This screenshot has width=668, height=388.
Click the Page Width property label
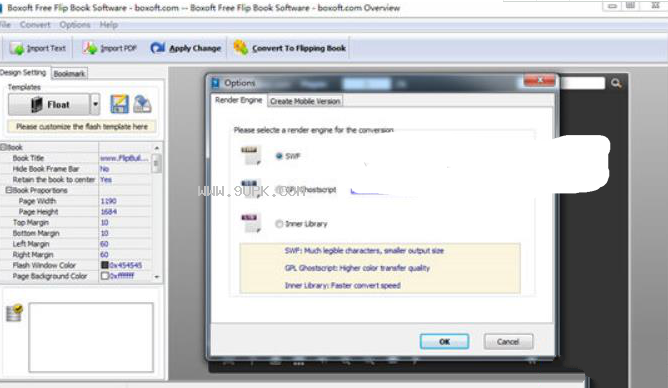pos(37,201)
